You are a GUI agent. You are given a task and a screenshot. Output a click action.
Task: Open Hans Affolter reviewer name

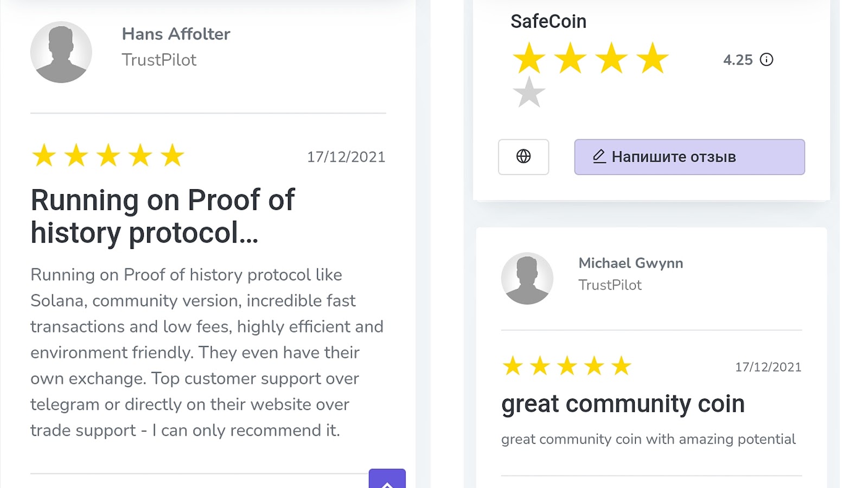(176, 34)
